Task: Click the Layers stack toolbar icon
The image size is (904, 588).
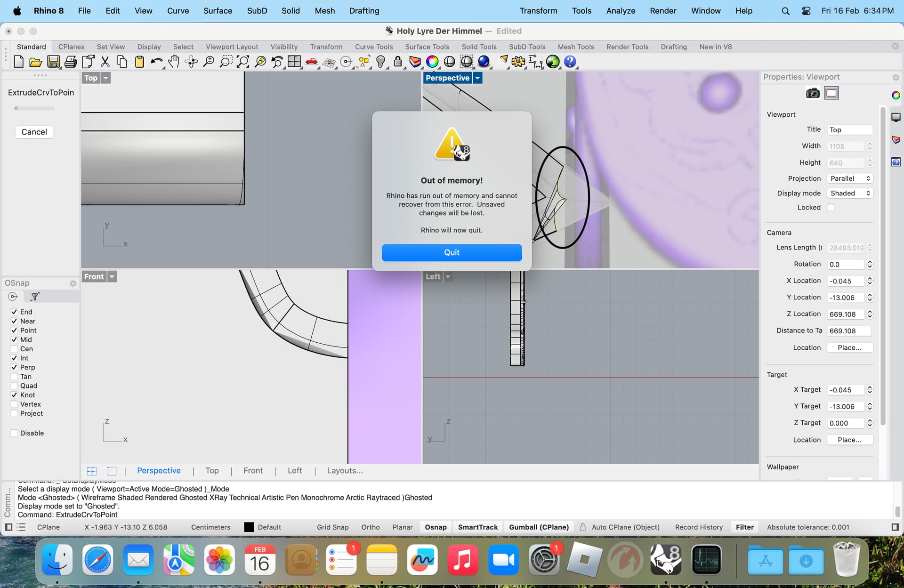Action: click(415, 62)
